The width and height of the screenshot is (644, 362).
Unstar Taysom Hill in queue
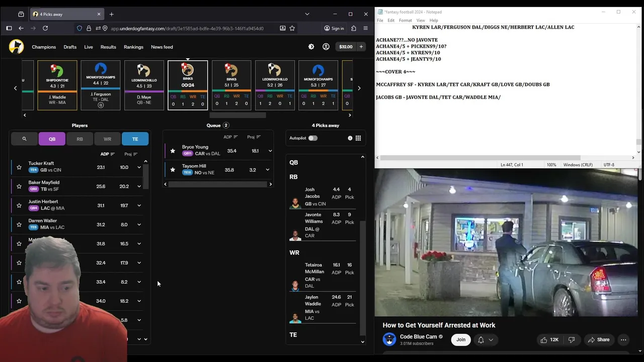[x=173, y=170]
